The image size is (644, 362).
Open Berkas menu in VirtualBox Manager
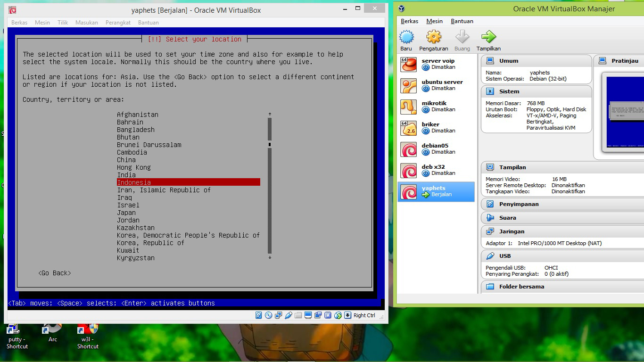tap(410, 21)
